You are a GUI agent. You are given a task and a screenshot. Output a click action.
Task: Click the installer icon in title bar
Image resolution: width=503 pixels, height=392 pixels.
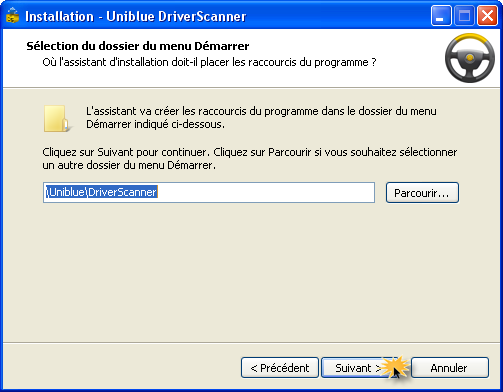(13, 15)
